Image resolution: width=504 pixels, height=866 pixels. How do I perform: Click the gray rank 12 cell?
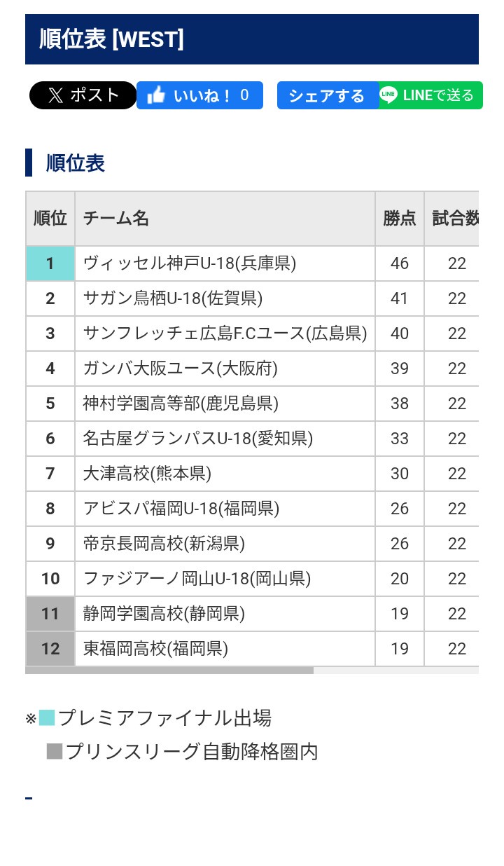pos(50,649)
